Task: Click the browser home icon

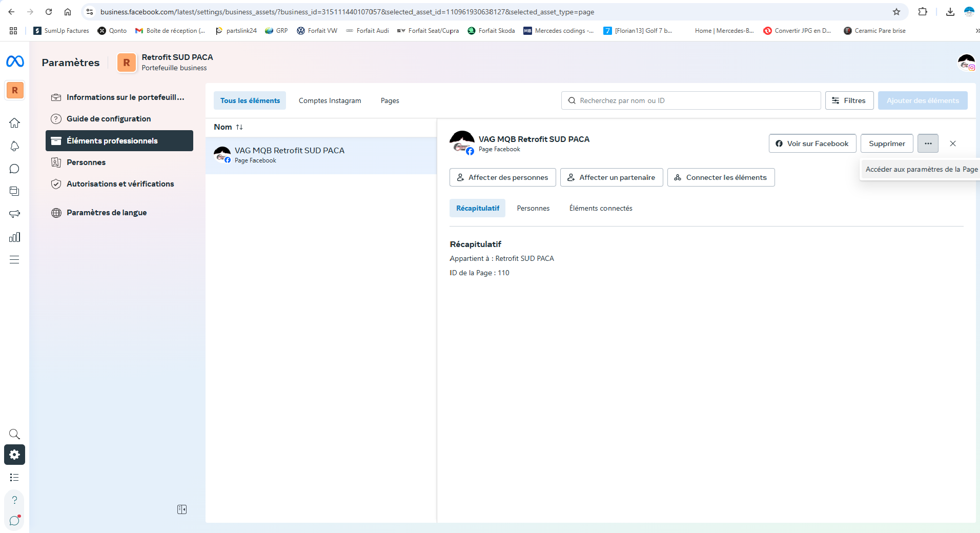Action: click(x=67, y=12)
